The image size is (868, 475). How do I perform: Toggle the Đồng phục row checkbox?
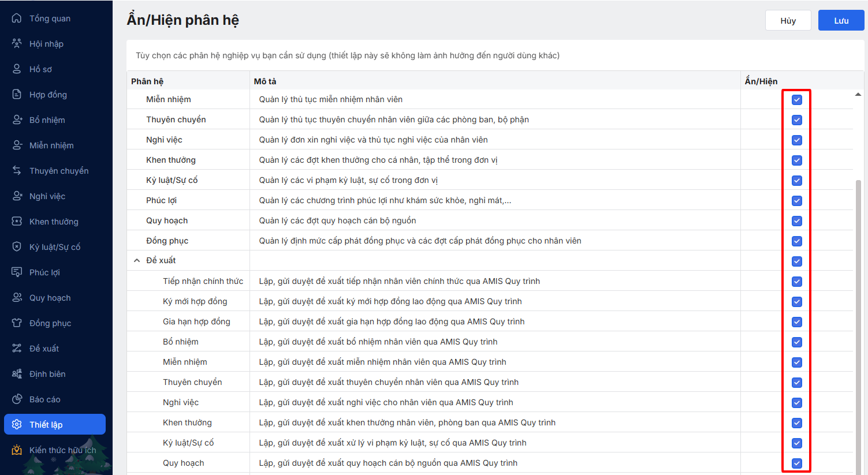[x=797, y=241]
